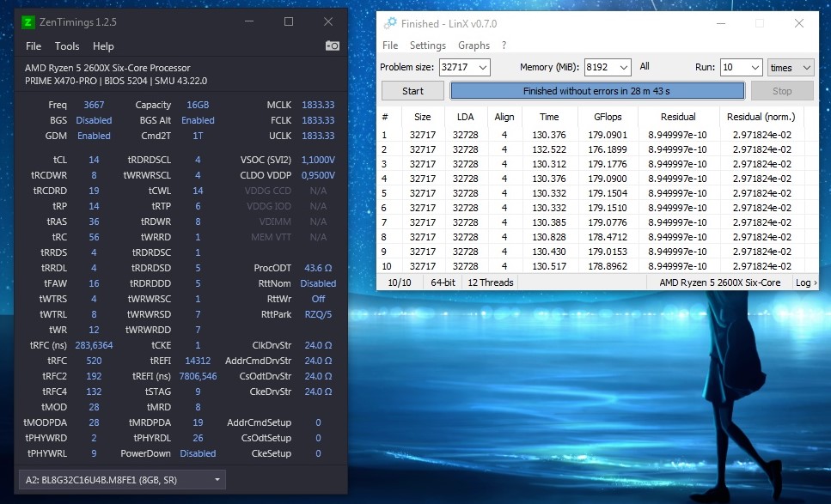Select the 130.517 time cell in run 10

coord(549,266)
